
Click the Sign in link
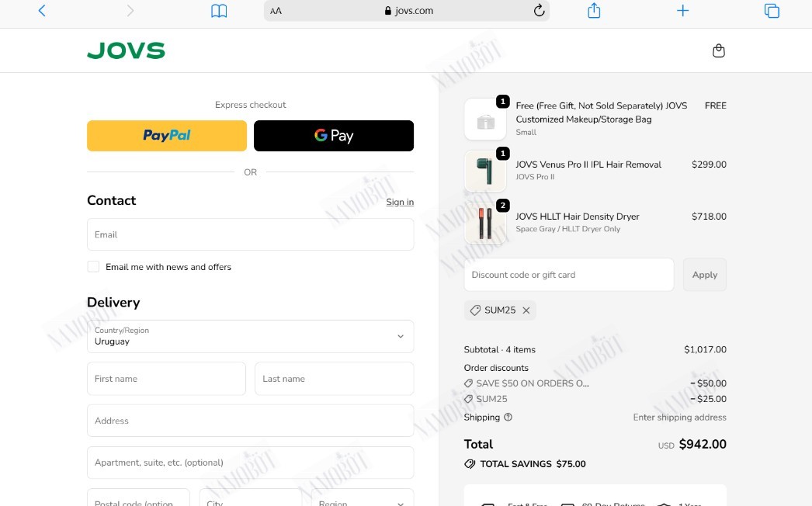(400, 202)
